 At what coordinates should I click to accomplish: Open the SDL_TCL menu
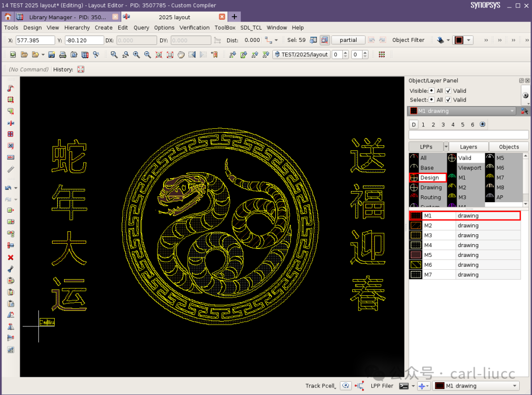(x=251, y=28)
